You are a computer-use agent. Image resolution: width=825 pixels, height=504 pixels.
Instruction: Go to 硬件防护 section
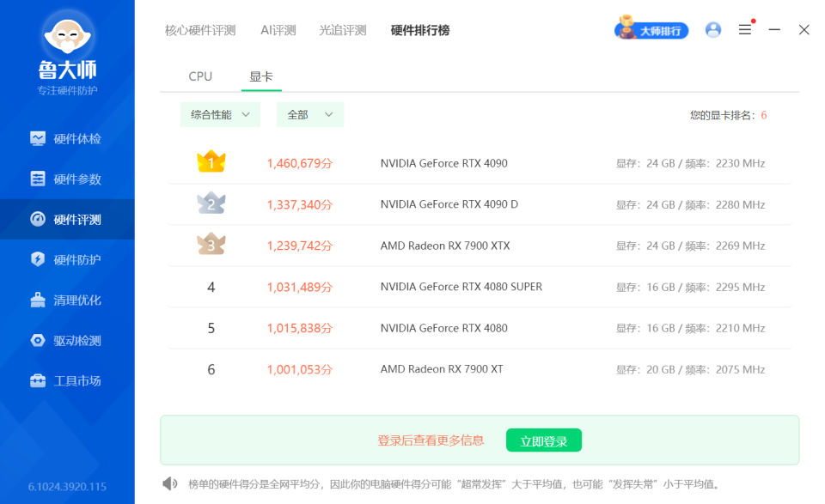[x=67, y=259]
